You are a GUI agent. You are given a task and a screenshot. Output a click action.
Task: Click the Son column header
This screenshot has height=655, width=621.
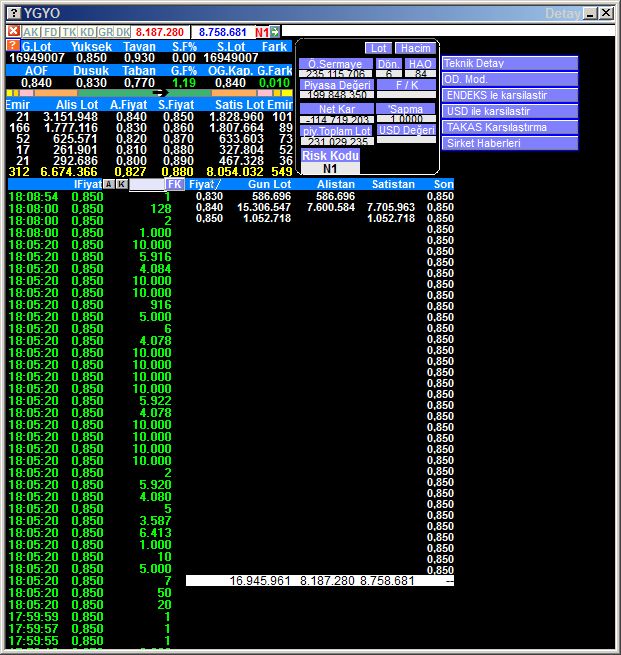click(x=444, y=184)
